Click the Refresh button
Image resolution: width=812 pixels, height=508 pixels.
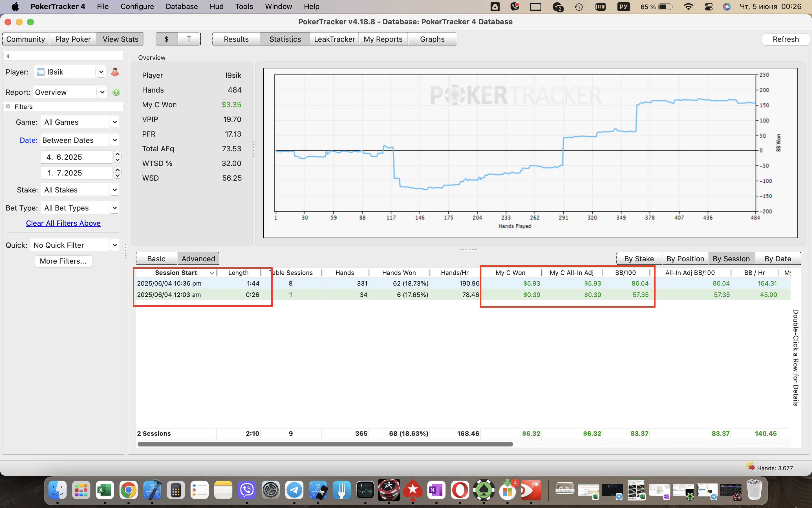tap(785, 39)
